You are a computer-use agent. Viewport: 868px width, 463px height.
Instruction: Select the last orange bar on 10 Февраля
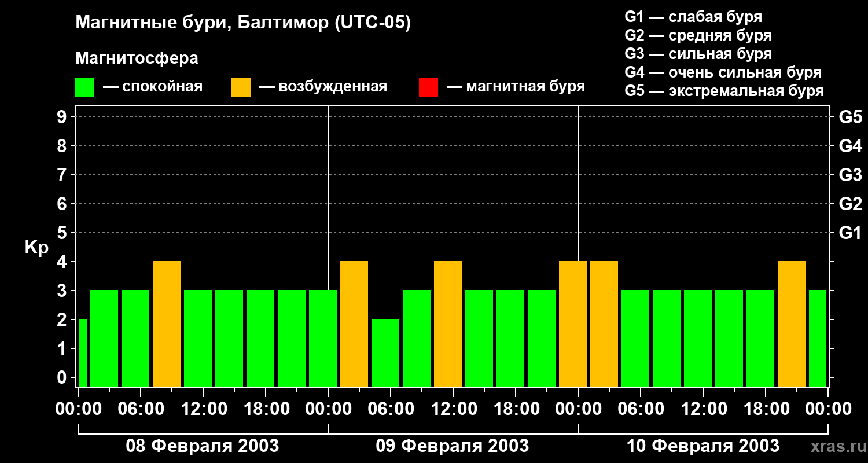coord(792,324)
